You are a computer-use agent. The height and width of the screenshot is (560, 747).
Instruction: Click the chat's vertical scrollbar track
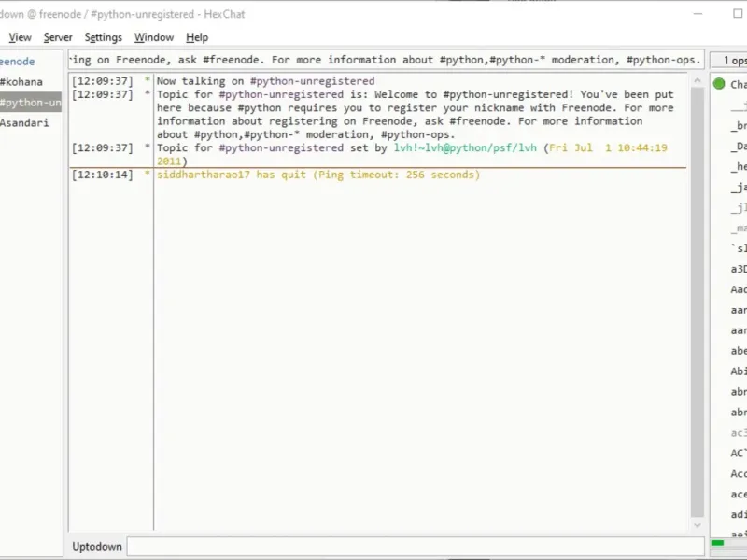coord(698,302)
